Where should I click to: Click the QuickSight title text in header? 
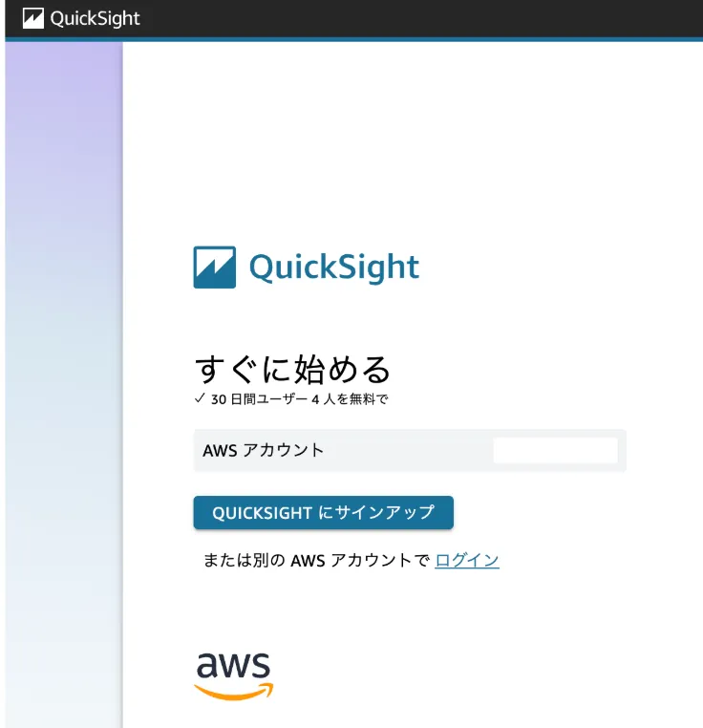tap(95, 19)
